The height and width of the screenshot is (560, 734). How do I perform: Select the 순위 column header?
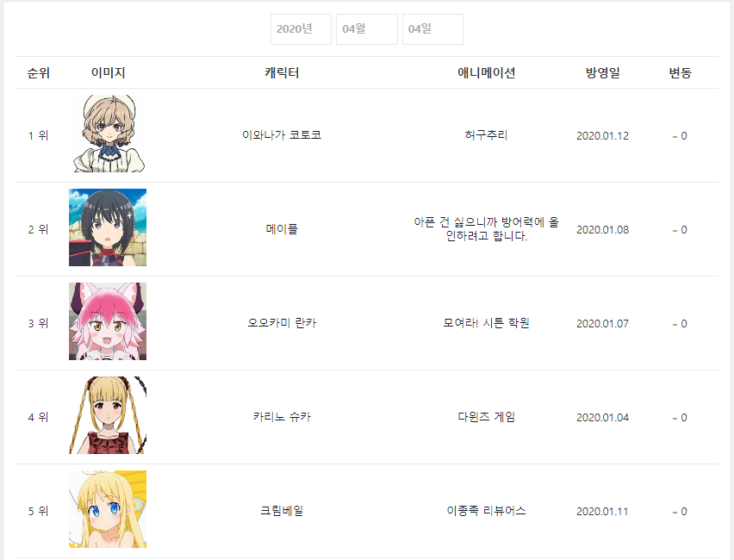pos(39,73)
